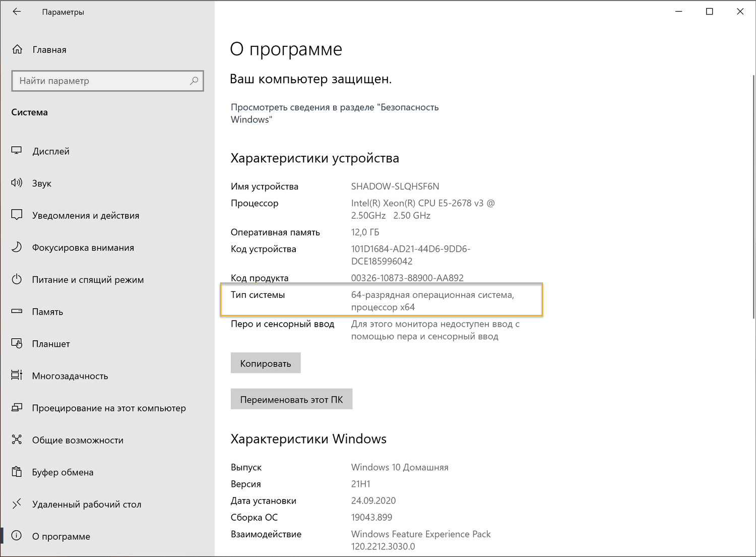756x557 pixels.
Task: Open the Память settings page
Action: (x=47, y=312)
